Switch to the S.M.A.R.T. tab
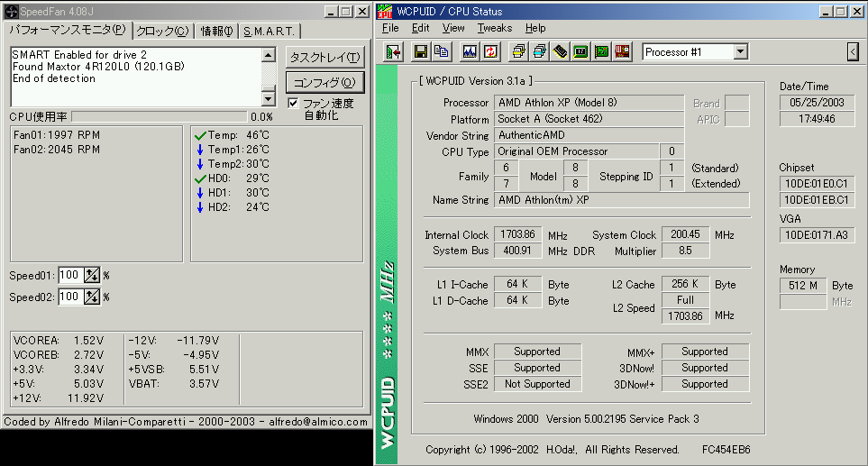The height and width of the screenshot is (466, 868). 269,32
